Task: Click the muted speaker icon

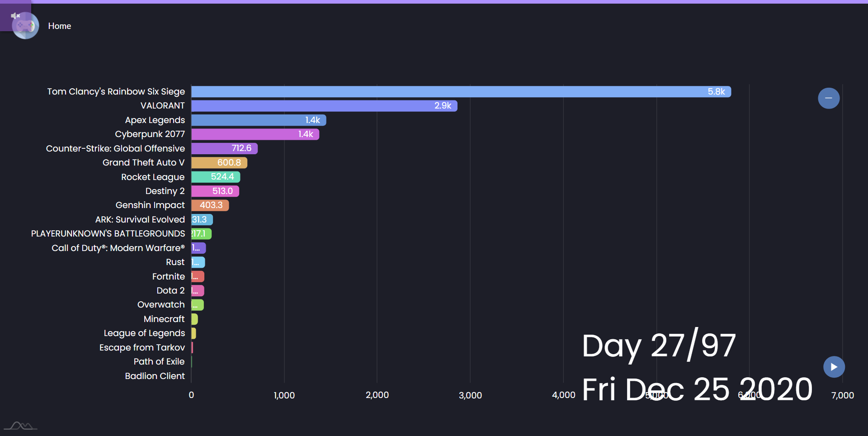Action: tap(15, 16)
